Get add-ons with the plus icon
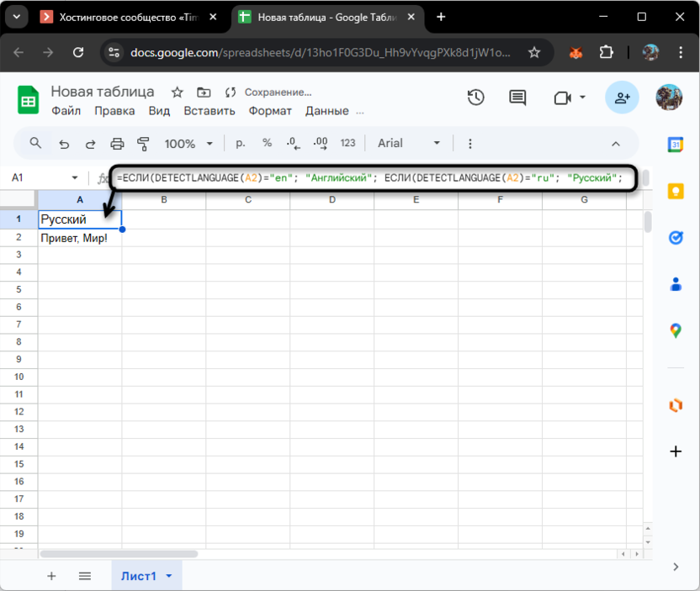The height and width of the screenshot is (591, 700). 676,451
